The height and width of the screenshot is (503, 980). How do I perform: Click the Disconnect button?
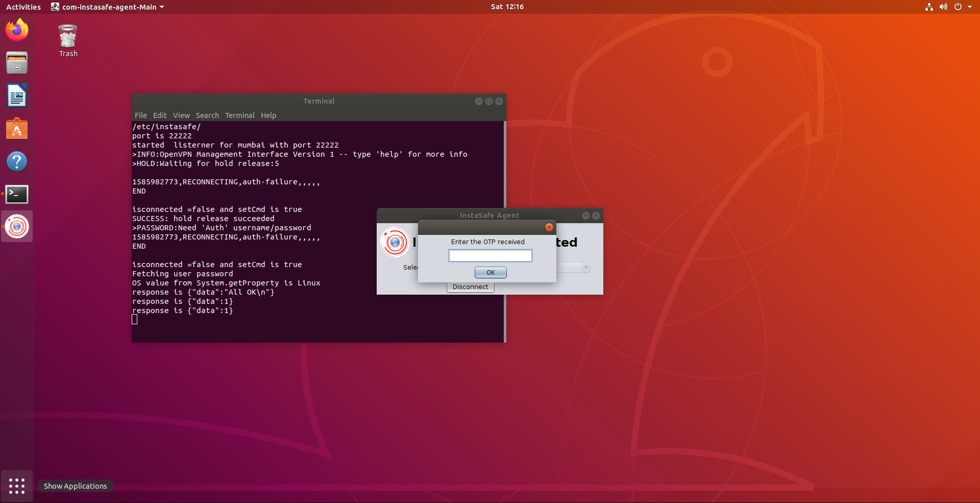pyautogui.click(x=471, y=287)
